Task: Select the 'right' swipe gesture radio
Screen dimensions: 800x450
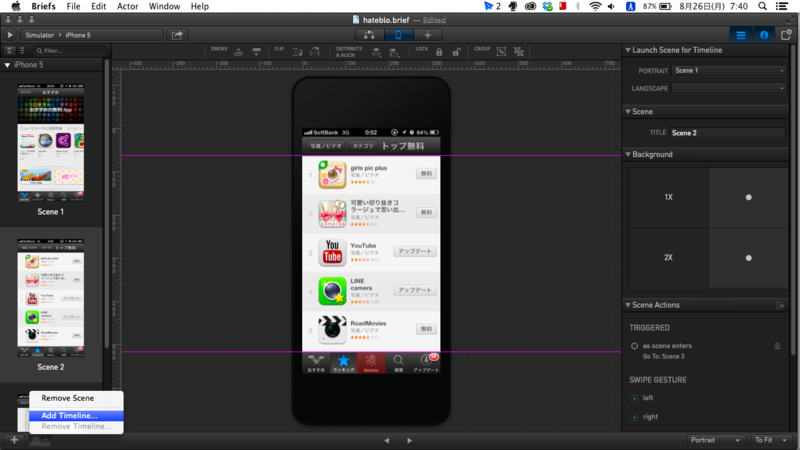Action: click(x=634, y=417)
